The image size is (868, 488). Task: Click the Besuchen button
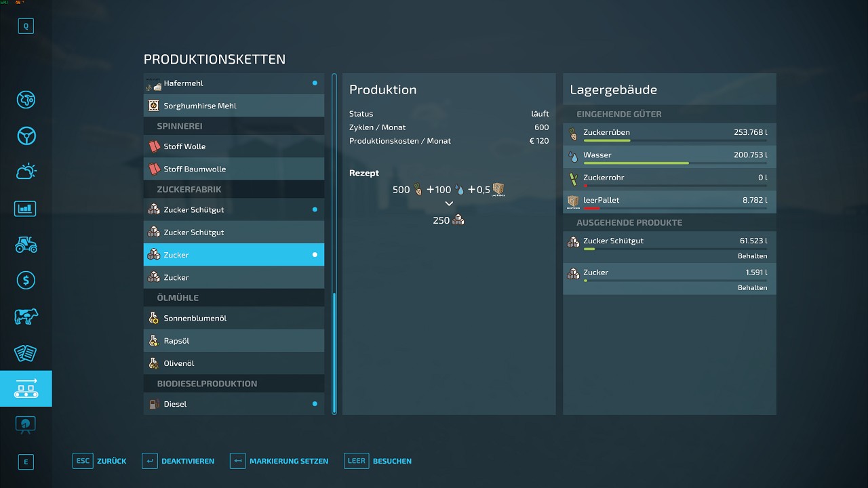pyautogui.click(x=378, y=461)
